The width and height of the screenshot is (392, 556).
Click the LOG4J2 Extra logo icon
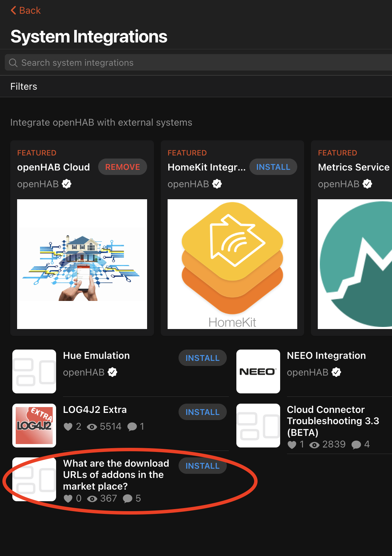click(34, 426)
